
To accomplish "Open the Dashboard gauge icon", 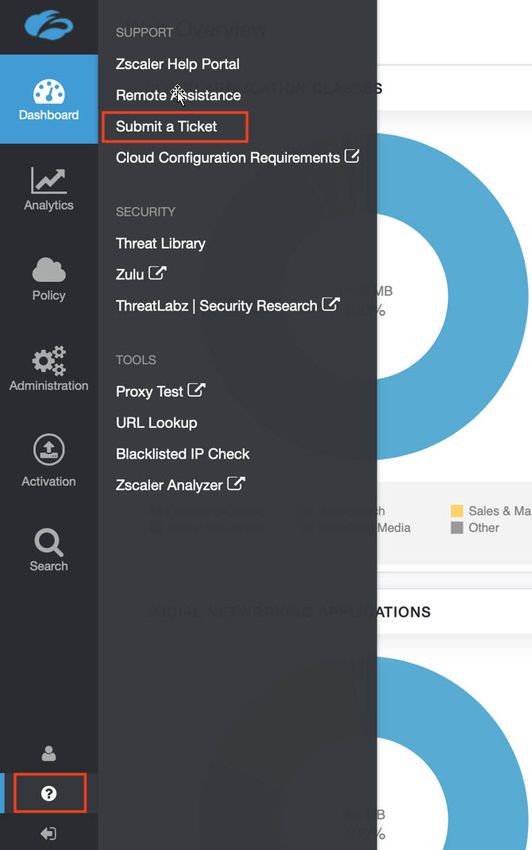I will [49, 92].
